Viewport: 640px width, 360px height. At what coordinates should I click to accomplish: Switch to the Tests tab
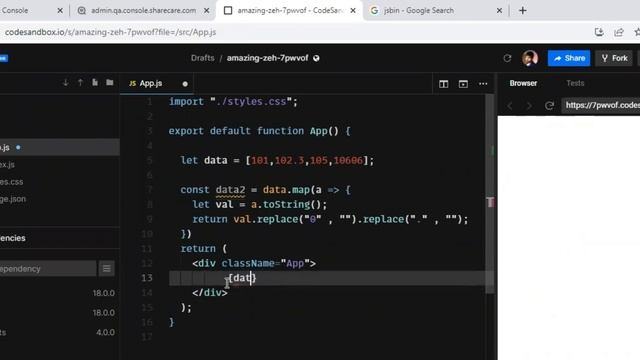point(575,83)
